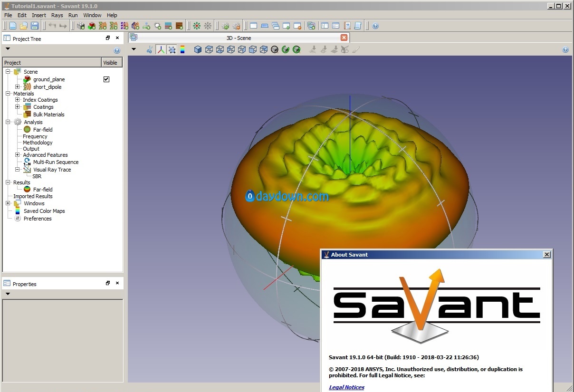Expand the Coatings node
The image size is (574, 392).
tap(18, 107)
